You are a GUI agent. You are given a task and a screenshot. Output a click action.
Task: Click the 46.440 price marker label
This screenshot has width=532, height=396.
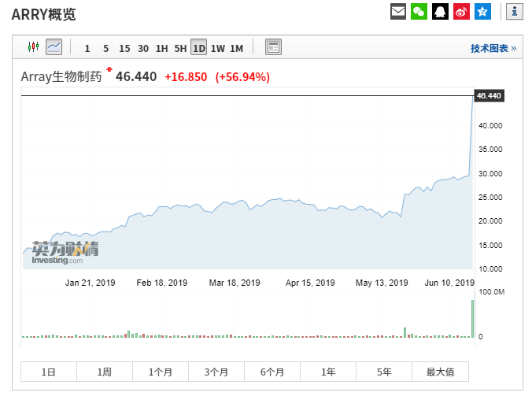pos(489,96)
